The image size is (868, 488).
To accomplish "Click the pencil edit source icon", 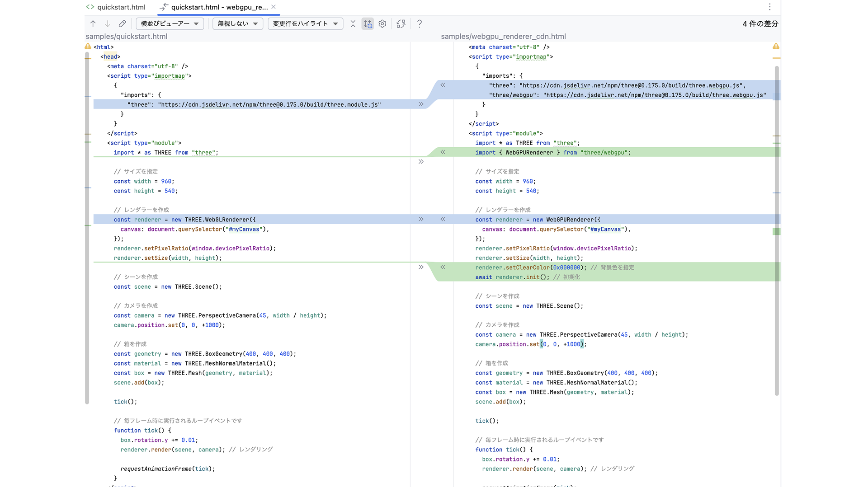I will click(123, 24).
